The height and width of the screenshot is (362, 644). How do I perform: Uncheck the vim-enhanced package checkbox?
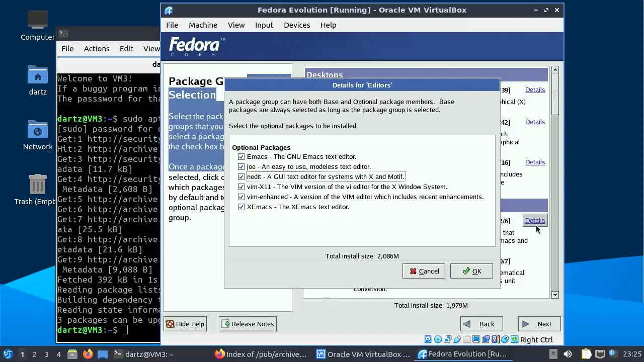[x=241, y=197]
